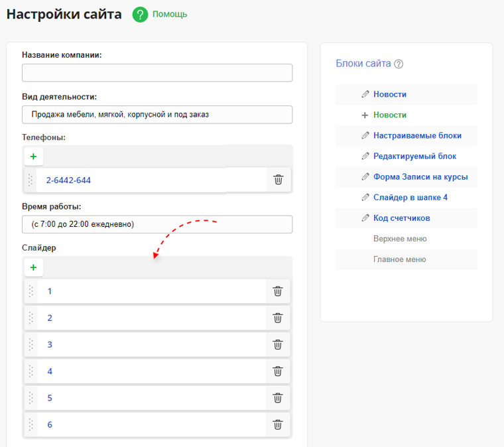Click pencil icon next to Код счетчиков

(x=365, y=218)
